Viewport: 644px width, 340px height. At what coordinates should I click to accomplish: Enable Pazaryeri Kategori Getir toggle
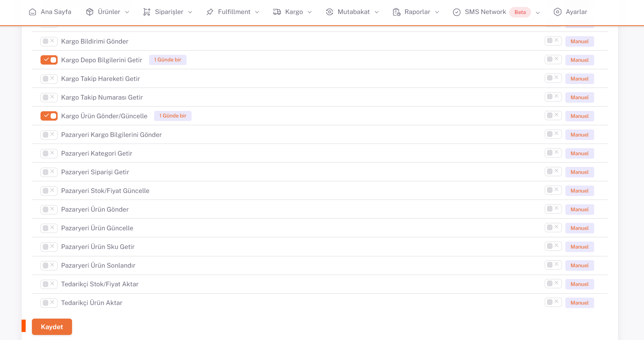[49, 153]
